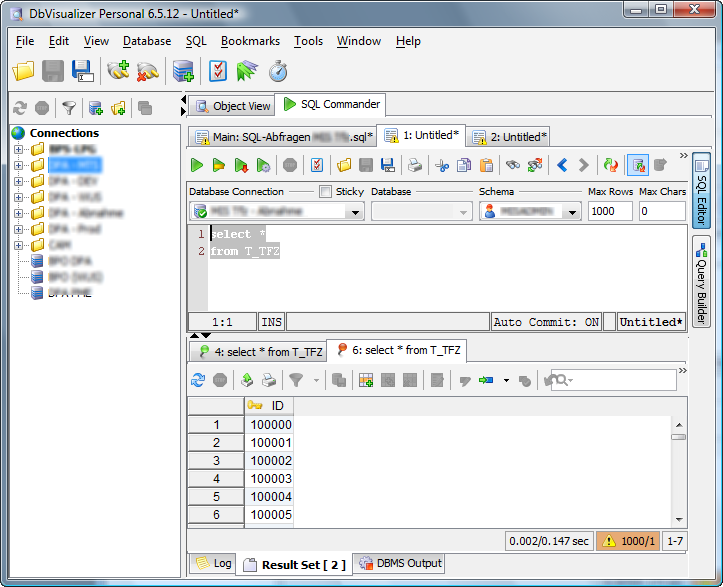Click the Max Rows input field
Screen dimensions: 723x587
point(610,212)
